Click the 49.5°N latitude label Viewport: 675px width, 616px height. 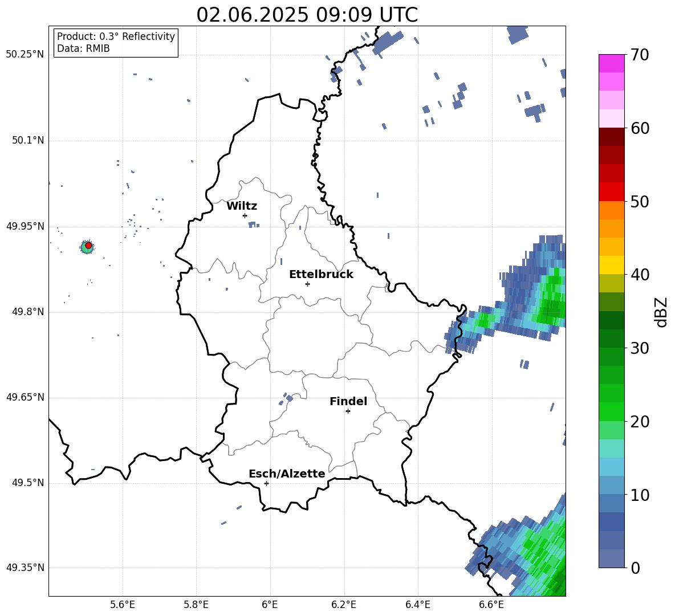click(28, 483)
